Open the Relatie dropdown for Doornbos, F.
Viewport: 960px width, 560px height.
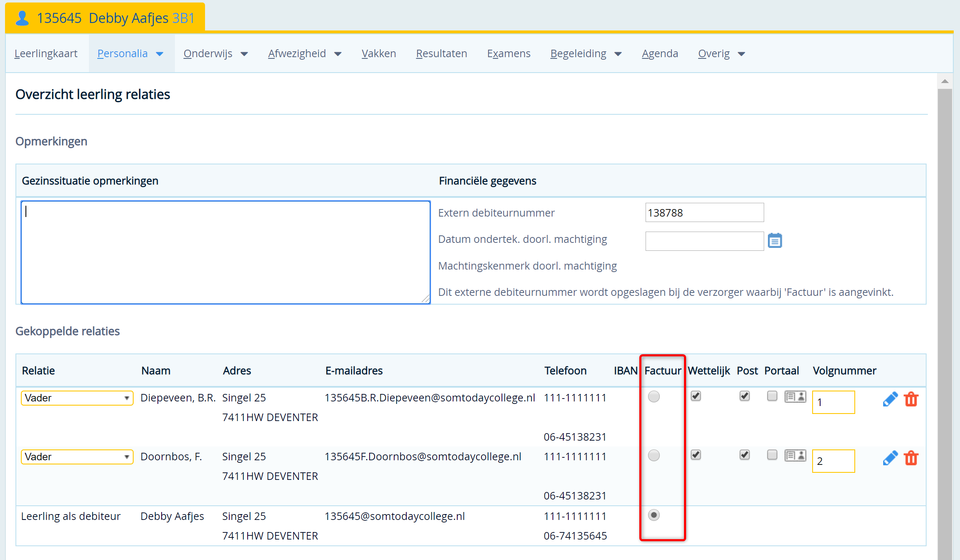click(x=77, y=457)
